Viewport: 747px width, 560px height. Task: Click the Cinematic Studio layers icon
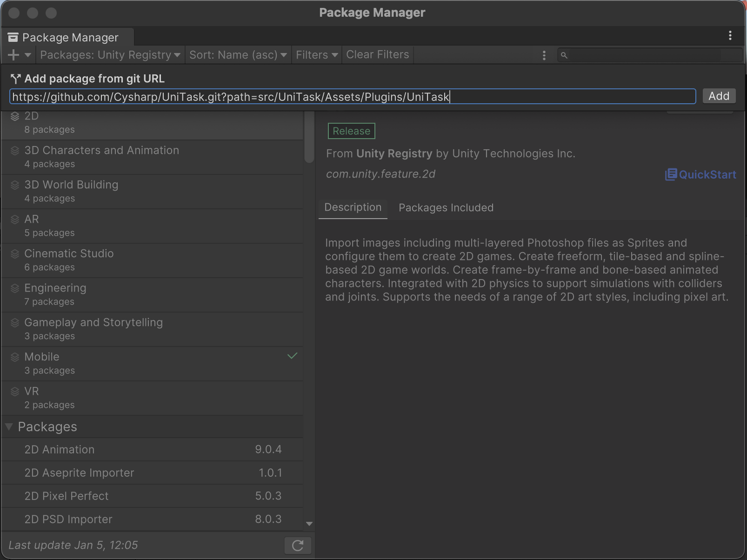pos(15,254)
